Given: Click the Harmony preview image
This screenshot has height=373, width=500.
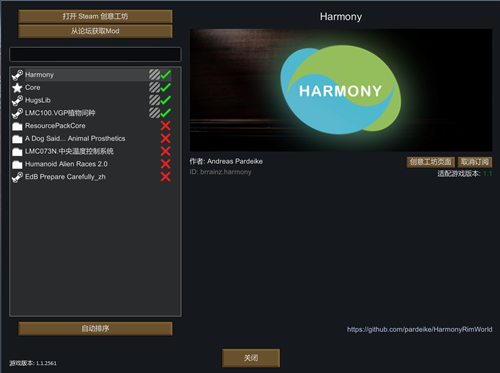Looking at the screenshot, I should coord(341,90).
